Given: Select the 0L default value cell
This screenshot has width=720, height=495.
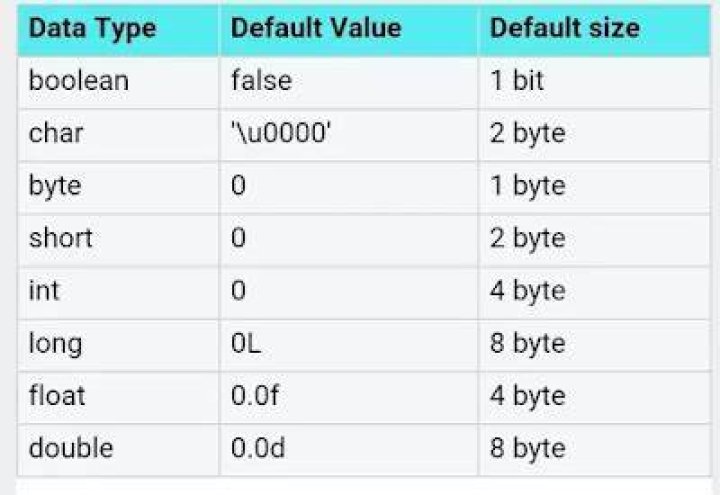Looking at the screenshot, I should pyautogui.click(x=349, y=344).
